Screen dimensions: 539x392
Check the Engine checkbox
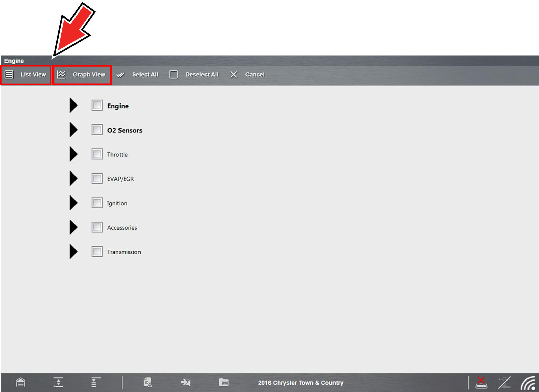(97, 106)
